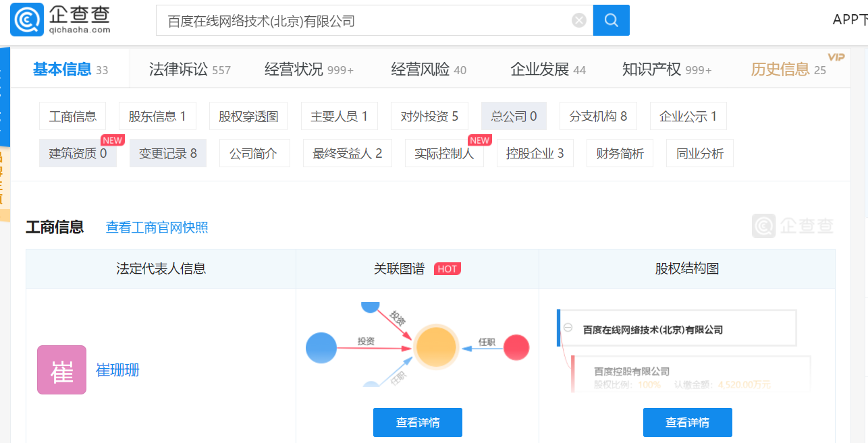Open the 基本信息 tab
This screenshot has height=443, width=868.
tap(70, 69)
